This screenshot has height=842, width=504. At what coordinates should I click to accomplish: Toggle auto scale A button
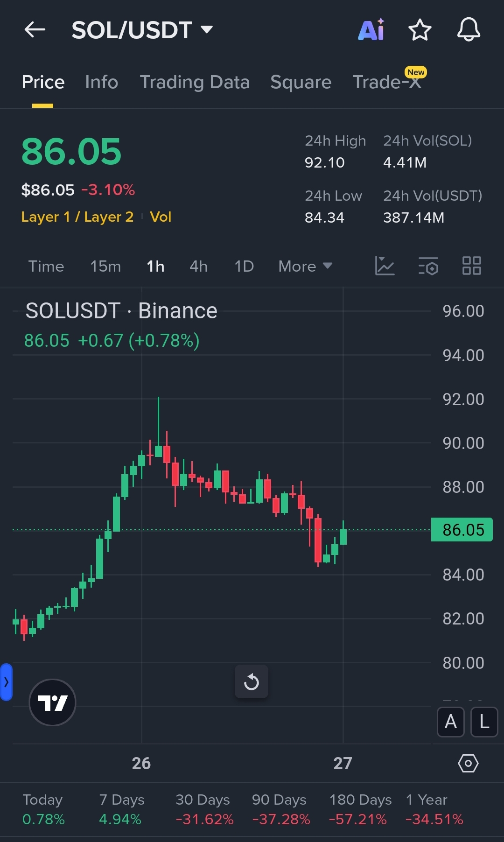pos(451,722)
